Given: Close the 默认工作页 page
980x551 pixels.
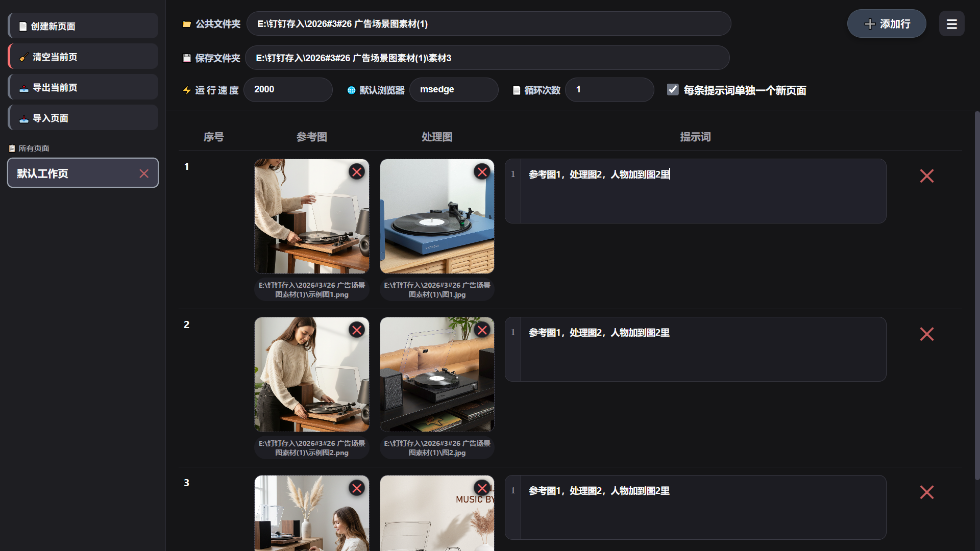Looking at the screenshot, I should pos(144,173).
